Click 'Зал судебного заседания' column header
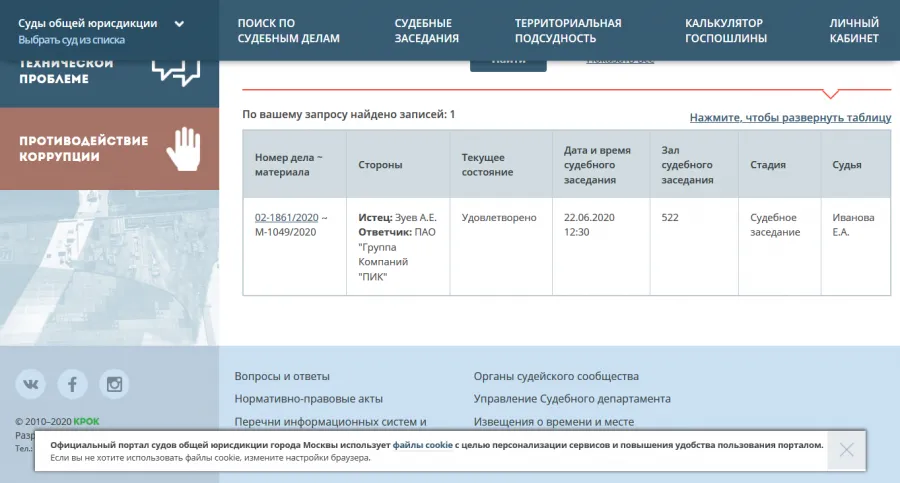This screenshot has width=900, height=483. [694, 165]
